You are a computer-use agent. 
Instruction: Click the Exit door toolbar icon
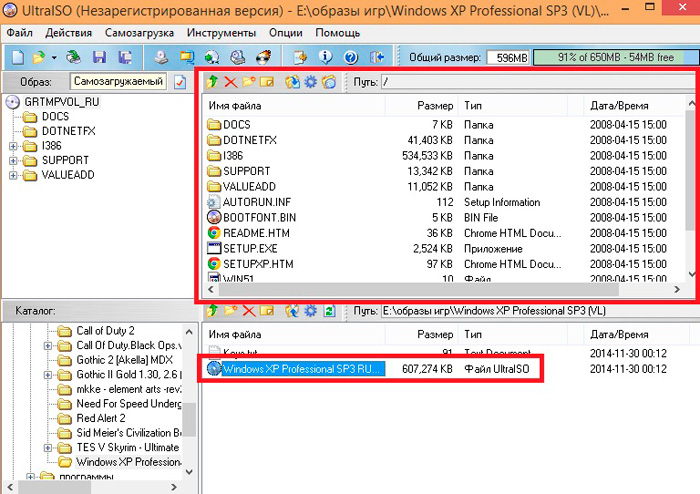[x=377, y=57]
